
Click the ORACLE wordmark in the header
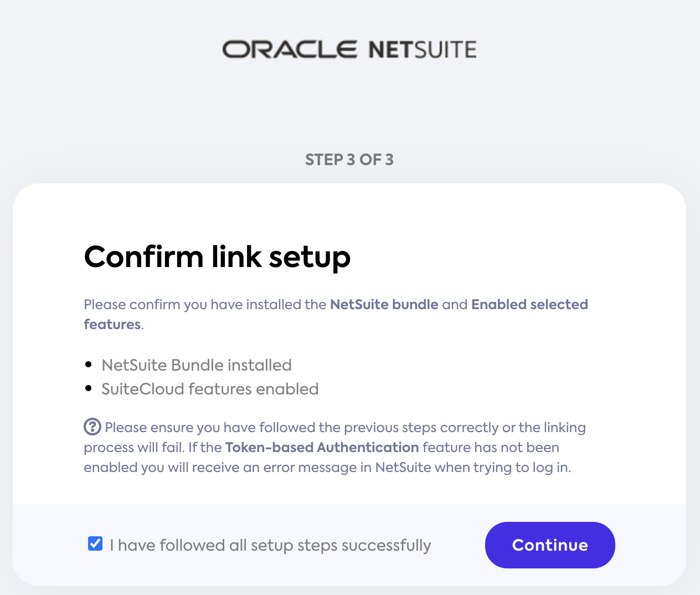point(290,49)
